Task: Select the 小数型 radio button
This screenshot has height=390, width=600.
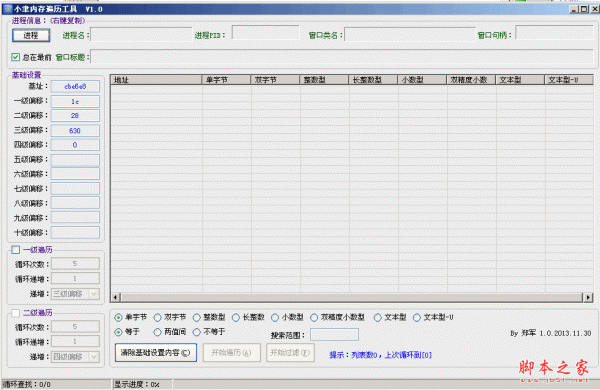Action: pos(275,318)
